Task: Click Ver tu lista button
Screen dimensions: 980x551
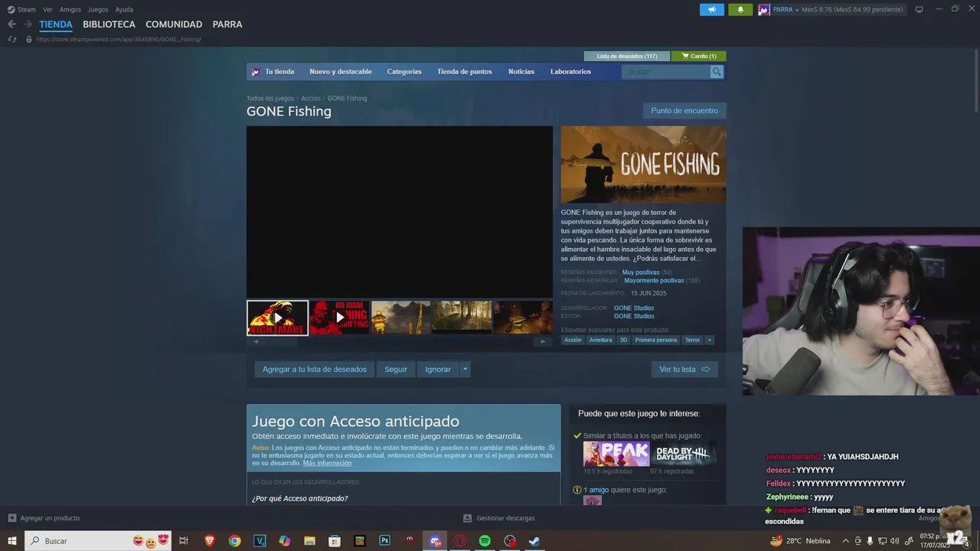Action: click(x=684, y=370)
